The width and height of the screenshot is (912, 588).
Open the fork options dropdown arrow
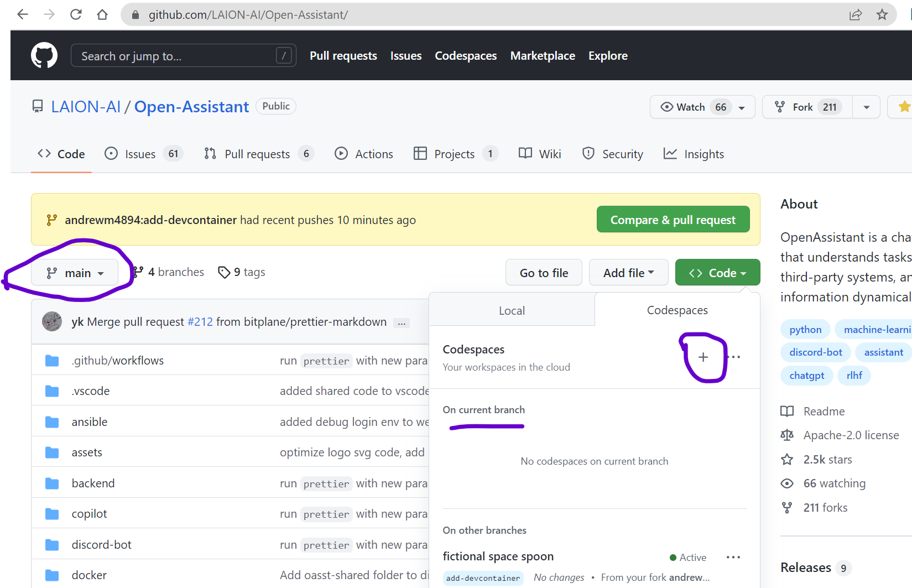point(867,107)
